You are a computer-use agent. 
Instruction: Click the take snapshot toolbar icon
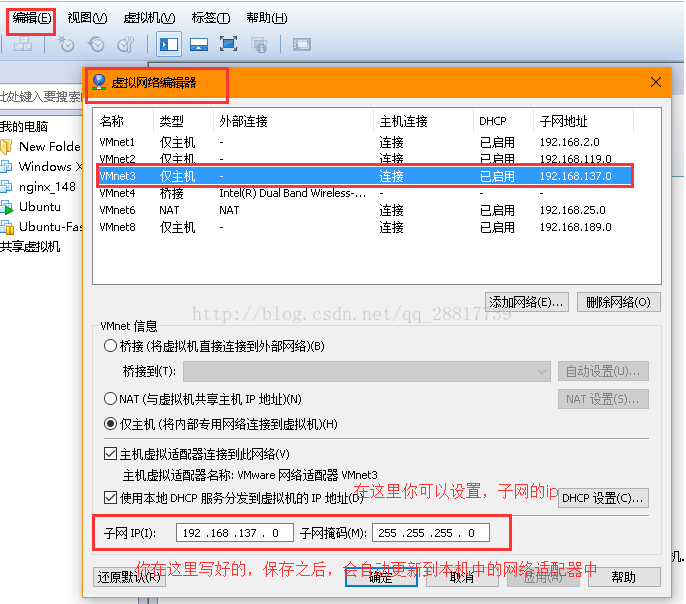pyautogui.click(x=66, y=44)
